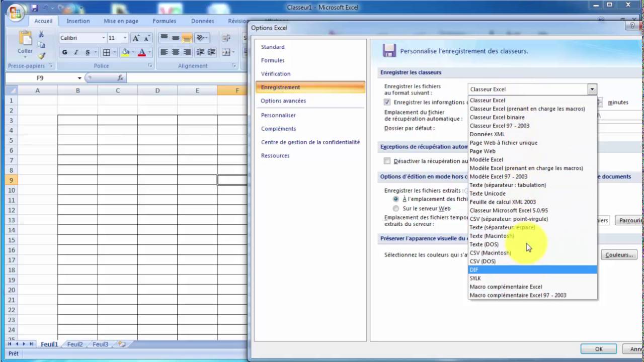Screen dimensions: 644x362
Task: Open the Mise en page ribbon tab
Action: tap(121, 21)
